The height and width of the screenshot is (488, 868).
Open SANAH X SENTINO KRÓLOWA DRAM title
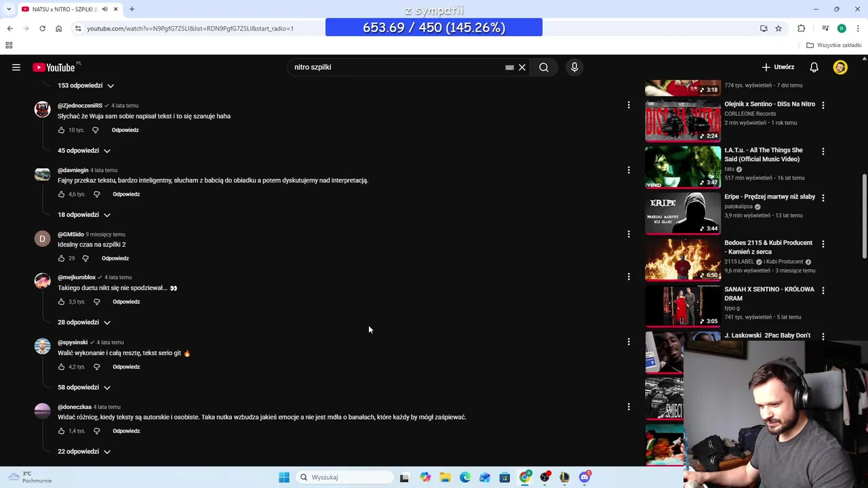[769, 293]
